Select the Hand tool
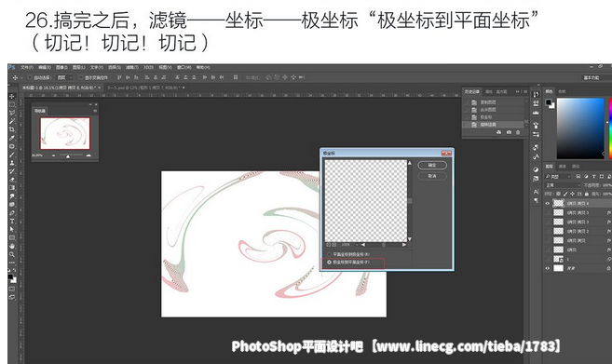The height and width of the screenshot is (364, 612). click(x=12, y=246)
